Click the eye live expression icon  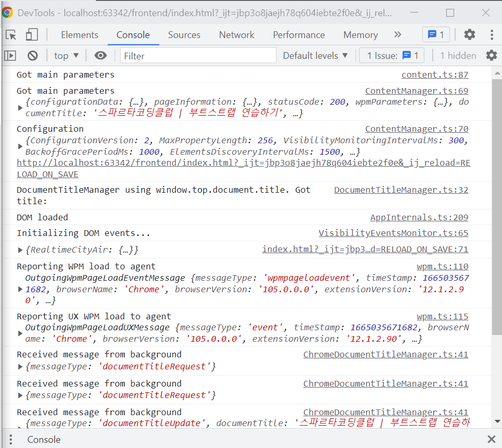pyautogui.click(x=101, y=56)
